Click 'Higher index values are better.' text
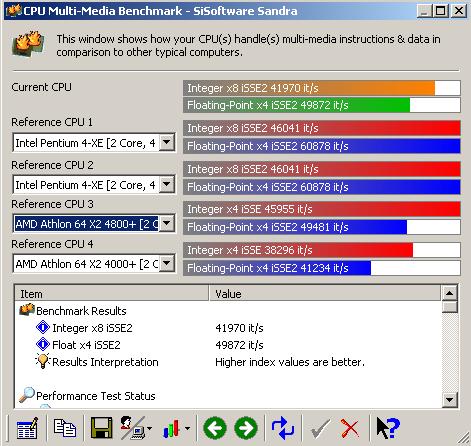The height and width of the screenshot is (446, 471). (290, 362)
